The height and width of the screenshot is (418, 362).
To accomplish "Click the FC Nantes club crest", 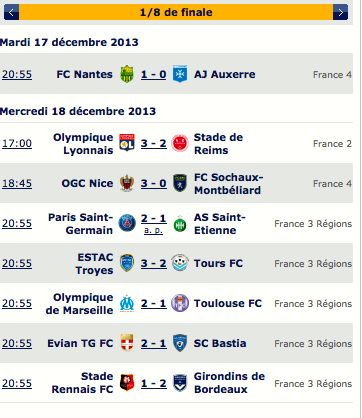I will pyautogui.click(x=127, y=74).
